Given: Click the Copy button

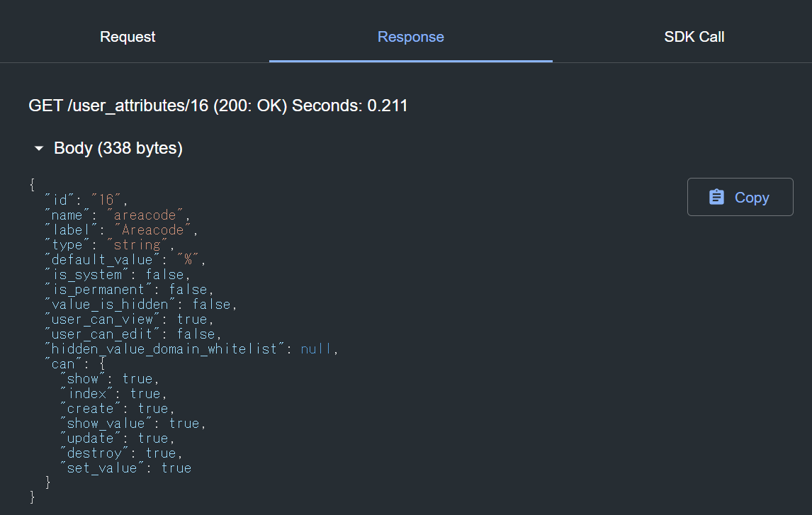Looking at the screenshot, I should click(740, 197).
